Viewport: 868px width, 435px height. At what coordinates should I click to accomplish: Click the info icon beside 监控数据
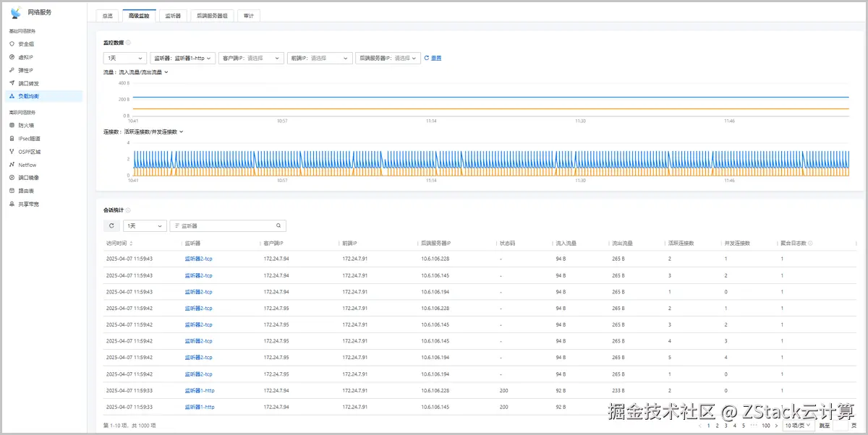click(x=128, y=43)
